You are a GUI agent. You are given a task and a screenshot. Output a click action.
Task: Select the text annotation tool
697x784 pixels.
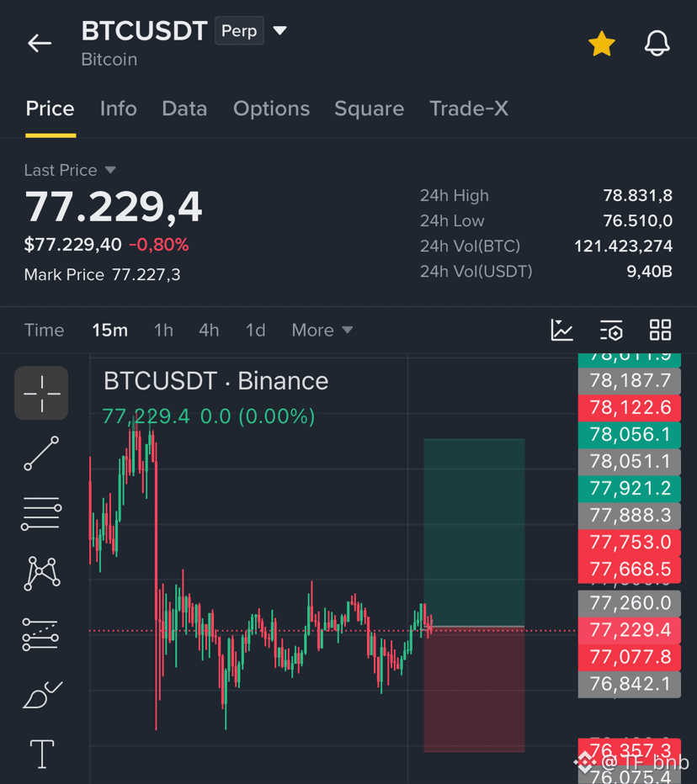click(x=42, y=754)
